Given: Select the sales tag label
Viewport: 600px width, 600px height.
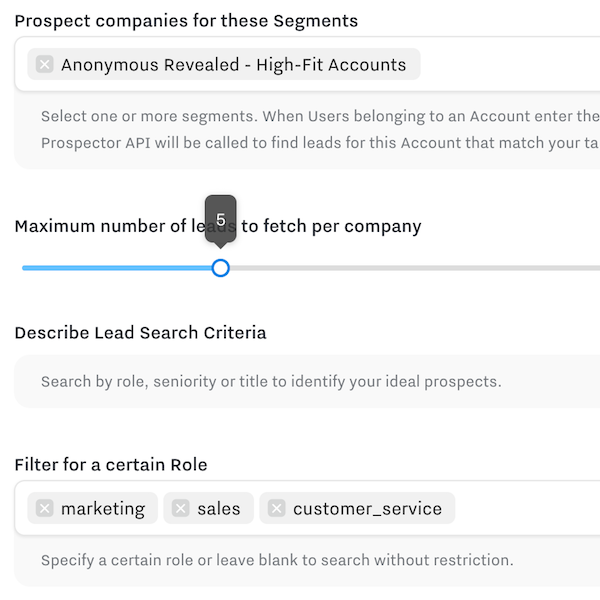Looking at the screenshot, I should pyautogui.click(x=219, y=508).
